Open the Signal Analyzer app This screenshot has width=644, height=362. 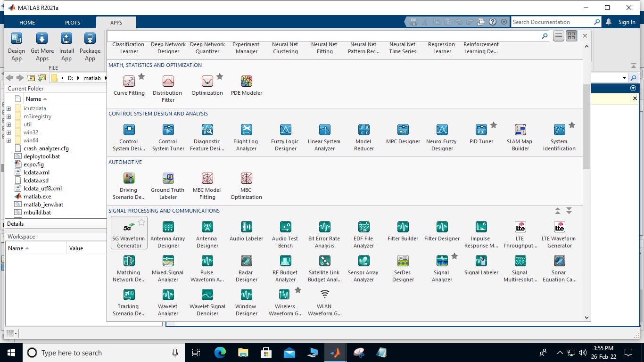[x=442, y=268]
